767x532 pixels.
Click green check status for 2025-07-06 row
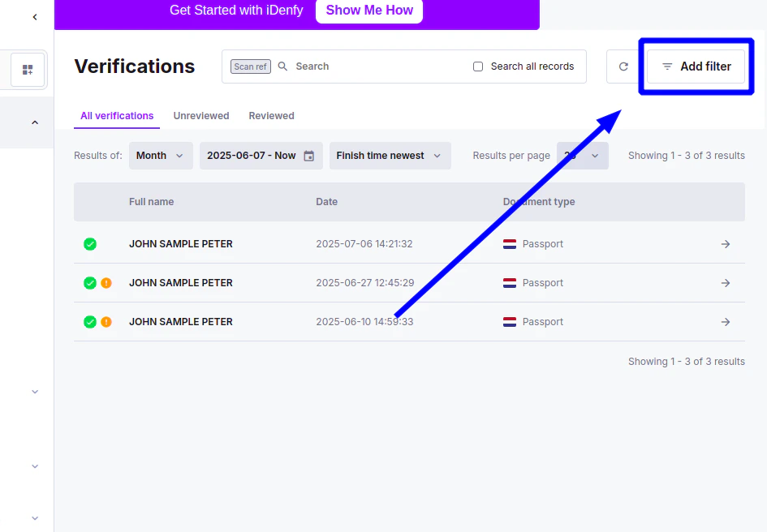click(90, 244)
